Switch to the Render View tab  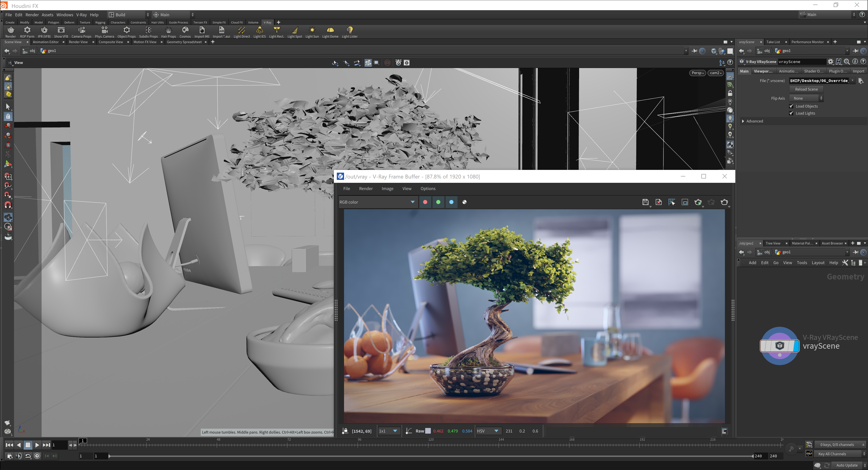click(x=78, y=42)
